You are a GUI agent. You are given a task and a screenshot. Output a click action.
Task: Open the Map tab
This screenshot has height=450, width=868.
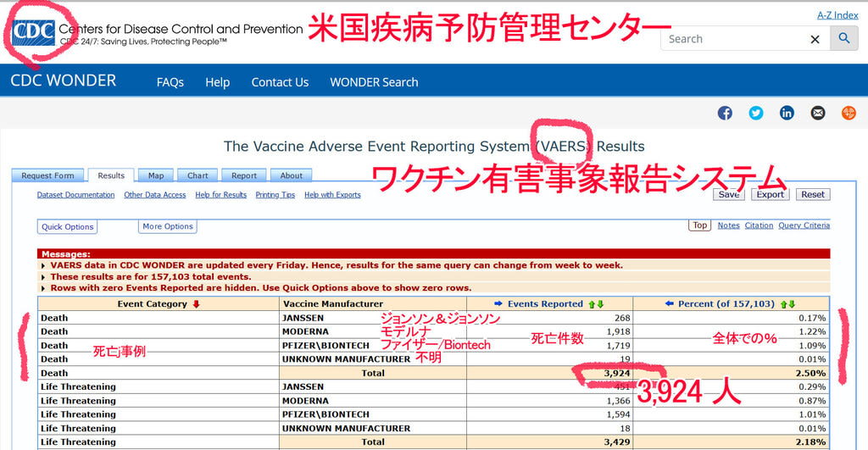156,175
